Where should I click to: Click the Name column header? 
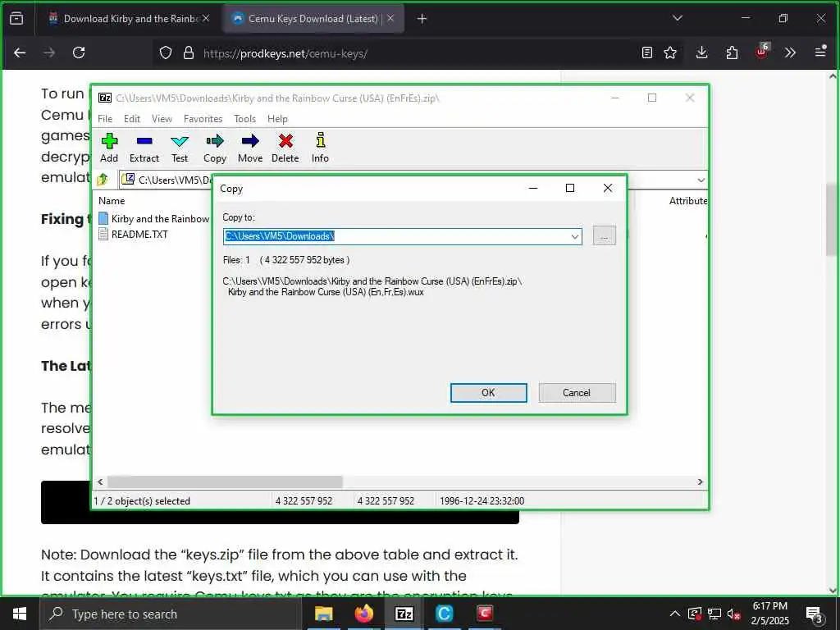tap(112, 201)
